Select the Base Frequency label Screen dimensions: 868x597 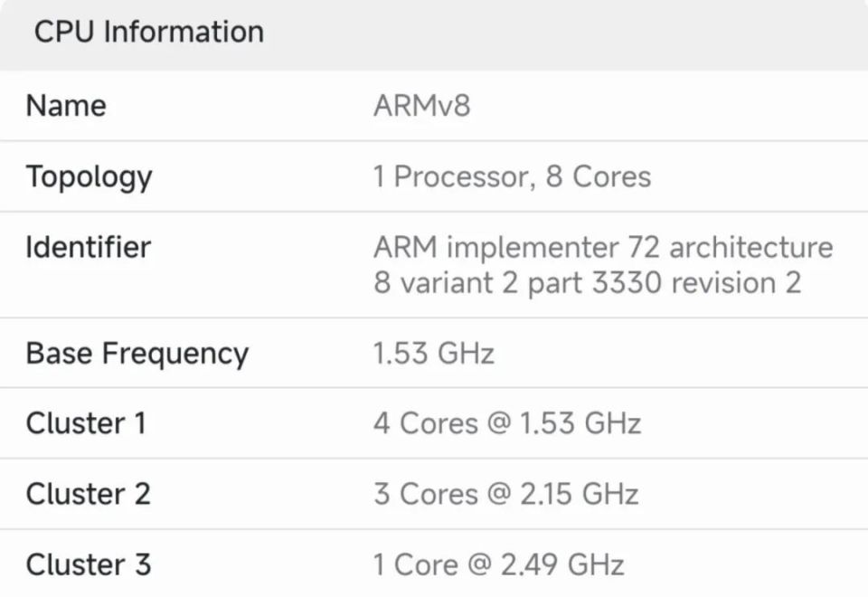(x=137, y=354)
